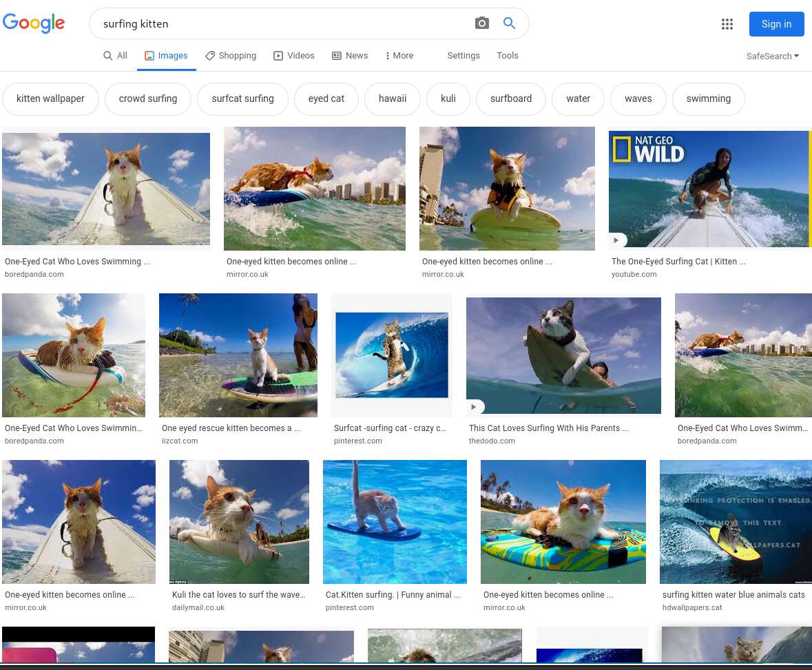Select the Images tab
The height and width of the screenshot is (670, 812).
tap(166, 55)
